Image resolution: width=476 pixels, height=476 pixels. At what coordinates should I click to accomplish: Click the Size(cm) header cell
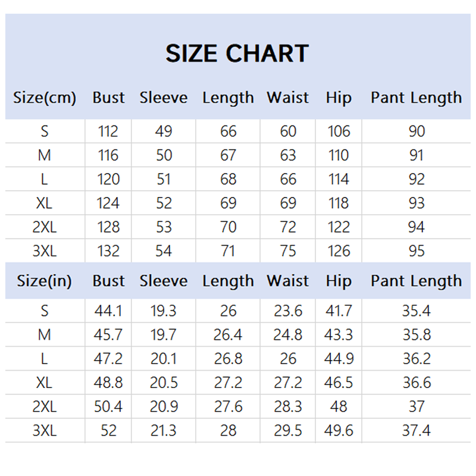tap(45, 98)
